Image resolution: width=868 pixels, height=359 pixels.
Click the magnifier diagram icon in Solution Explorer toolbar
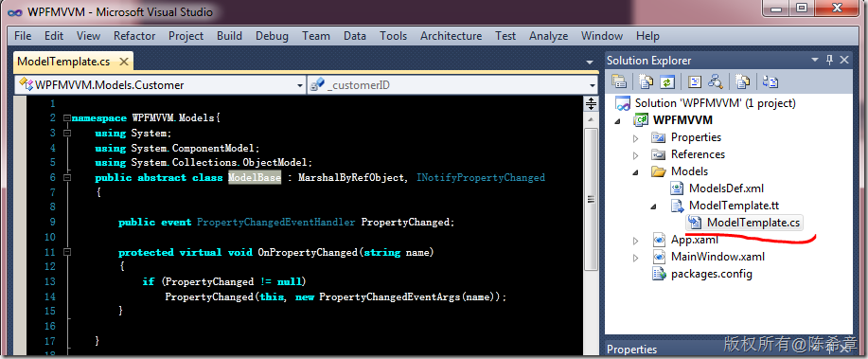pyautogui.click(x=716, y=81)
